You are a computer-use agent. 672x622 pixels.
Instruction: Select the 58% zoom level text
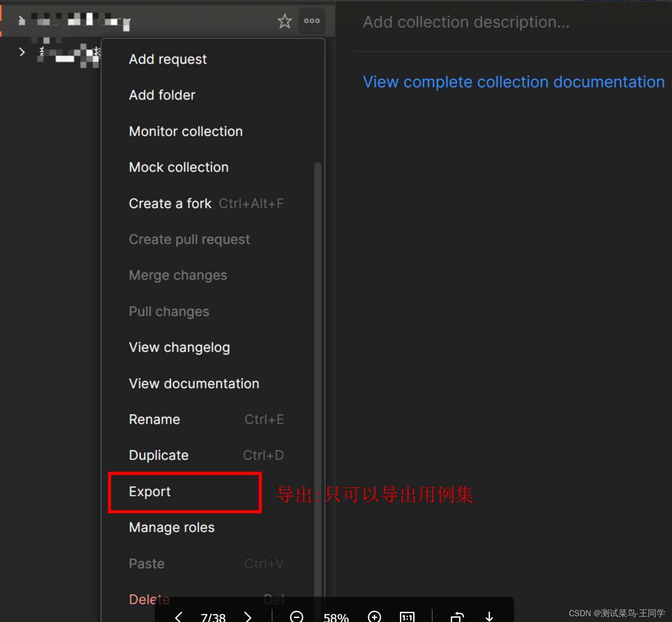tap(336, 618)
